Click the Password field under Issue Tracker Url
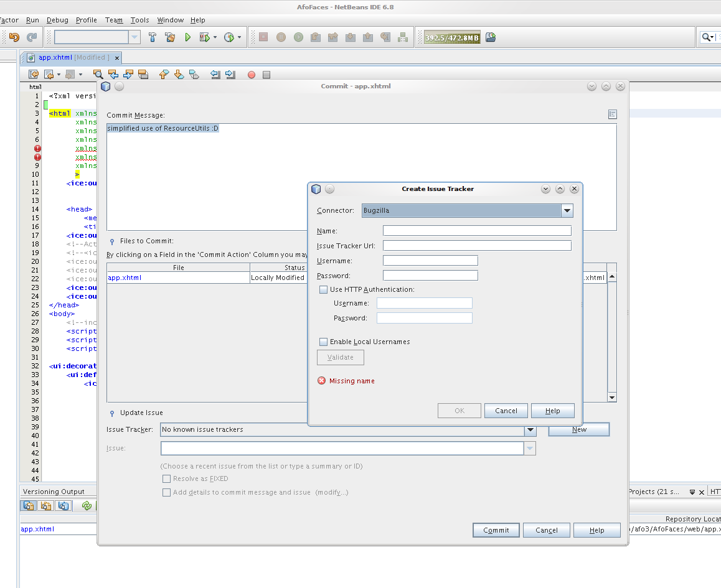 click(430, 276)
